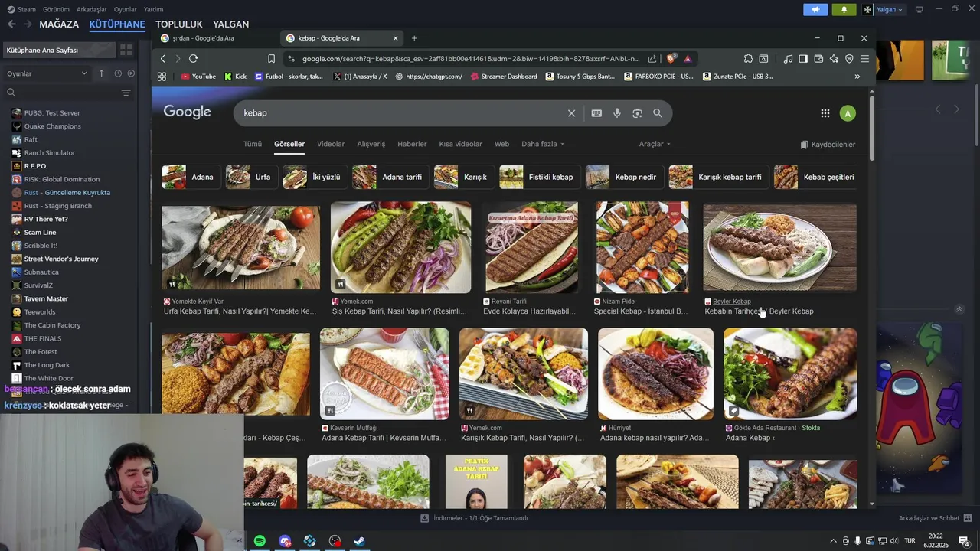Expand the Oyunlar dropdown in Steam library
This screenshot has height=551, width=980.
click(47, 73)
